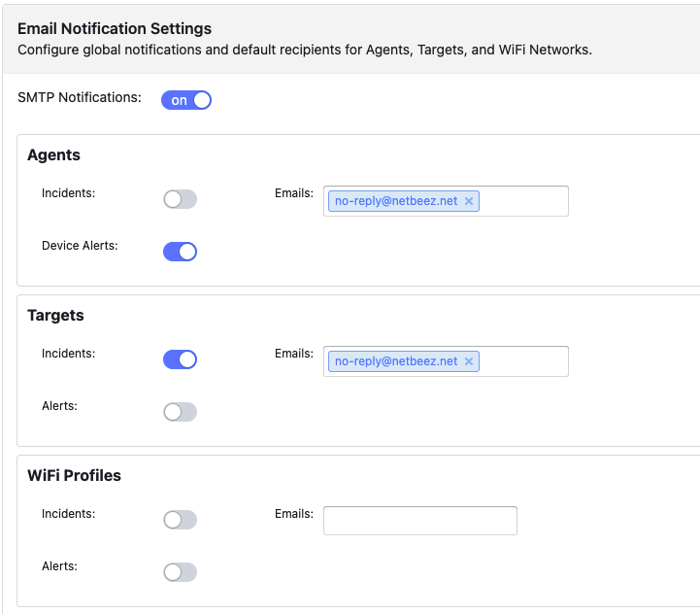Click the Targets section heading

click(55, 316)
